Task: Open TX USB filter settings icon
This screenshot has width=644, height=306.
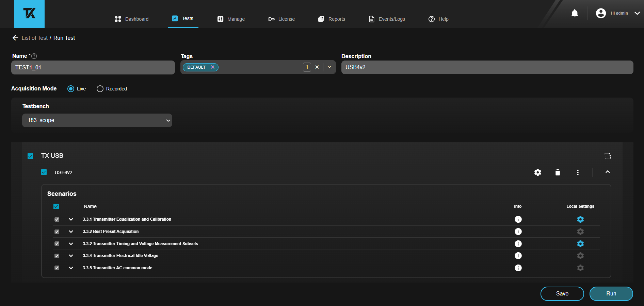Action: point(608,156)
